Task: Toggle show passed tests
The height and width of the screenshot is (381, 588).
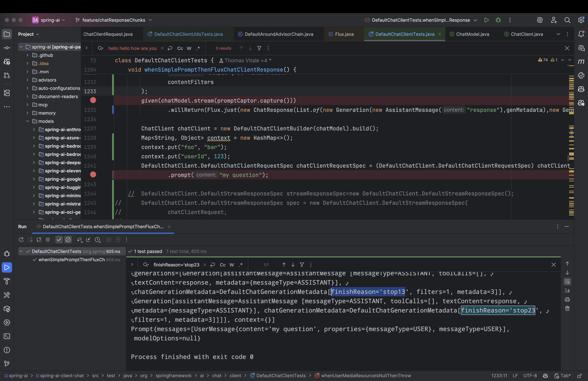Action: coord(59,240)
